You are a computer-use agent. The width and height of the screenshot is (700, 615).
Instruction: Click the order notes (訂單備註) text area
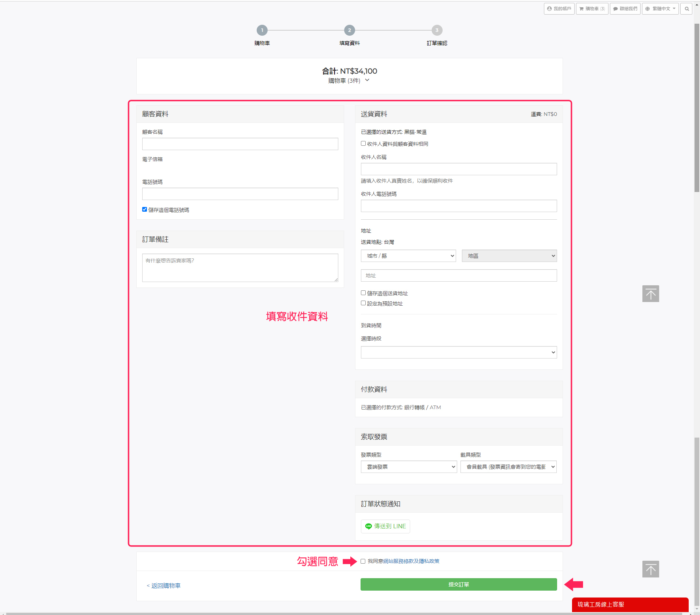coord(240,268)
